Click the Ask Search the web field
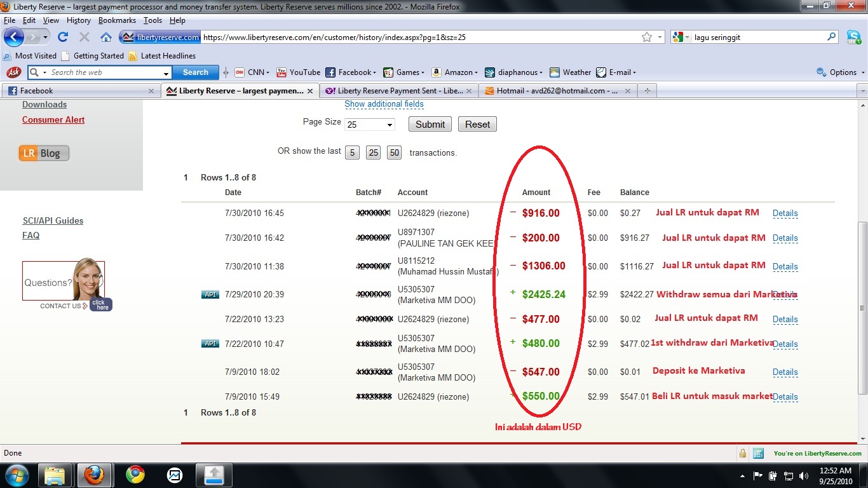Screen dimensions: 868x488 coord(104,72)
